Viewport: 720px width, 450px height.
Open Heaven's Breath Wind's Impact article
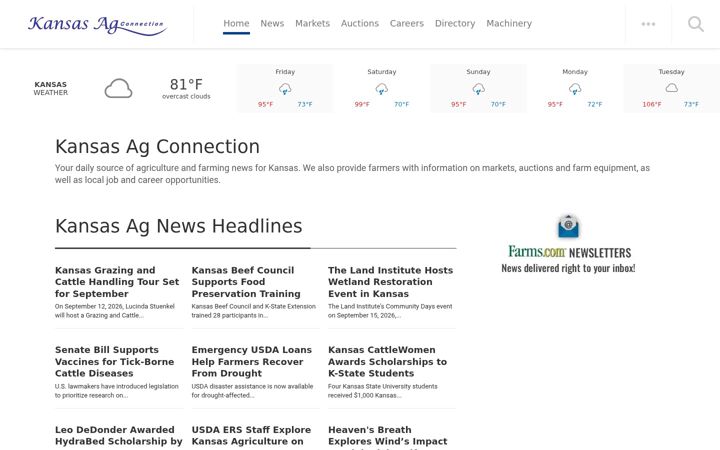tap(388, 435)
